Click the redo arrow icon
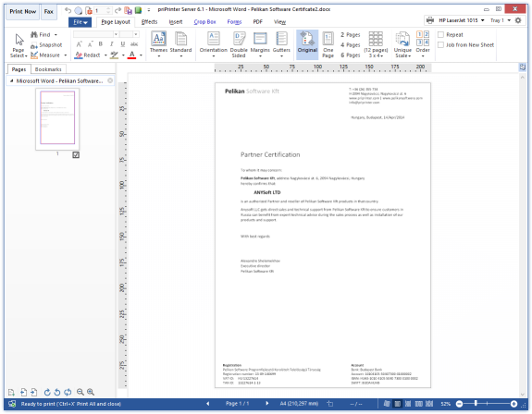The image size is (532, 414). [118, 10]
